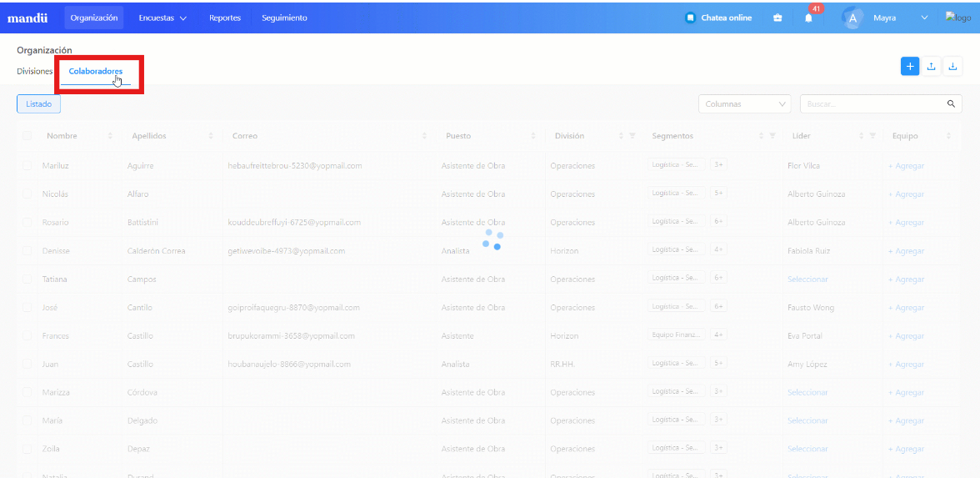Click leader name Amy López
The height and width of the screenshot is (478, 980).
(x=807, y=364)
